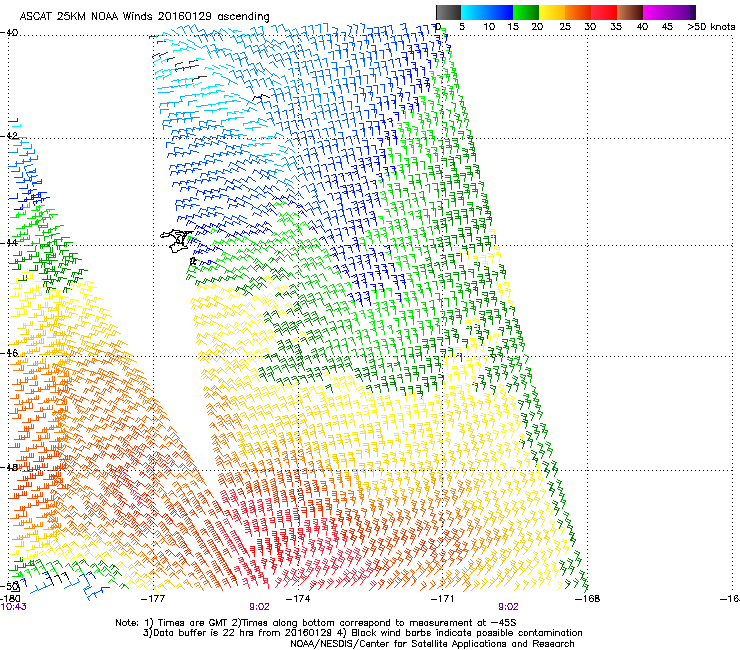Click the "20" knots legend label

pos(537,27)
